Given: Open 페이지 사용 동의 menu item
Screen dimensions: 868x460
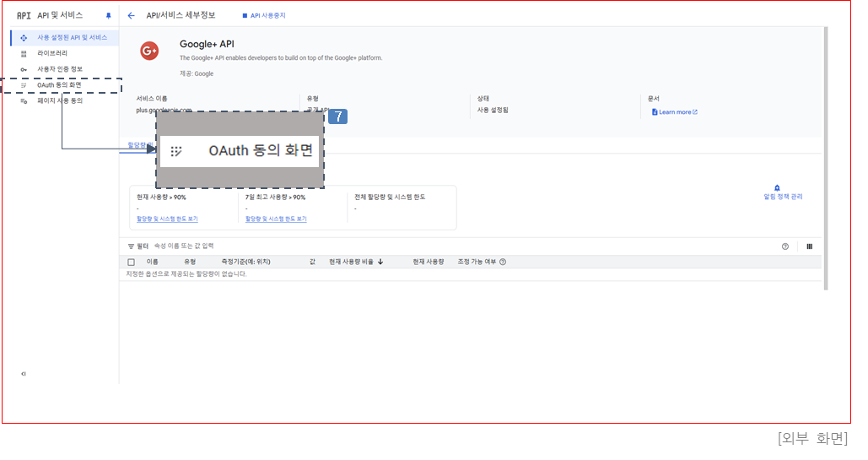Looking at the screenshot, I should 60,101.
